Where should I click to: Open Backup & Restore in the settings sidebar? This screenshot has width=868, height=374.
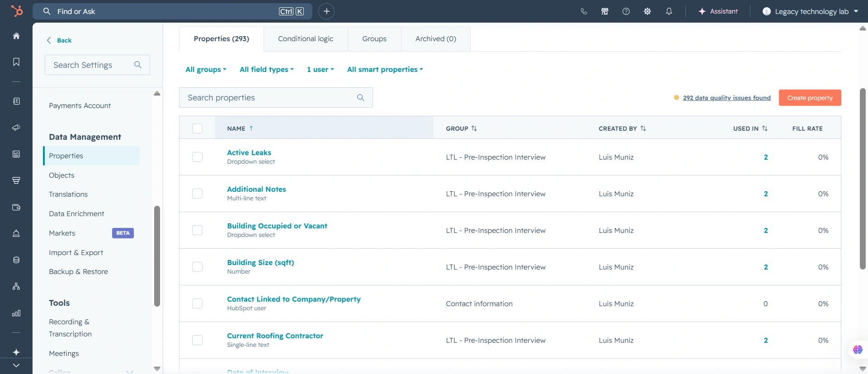point(78,271)
